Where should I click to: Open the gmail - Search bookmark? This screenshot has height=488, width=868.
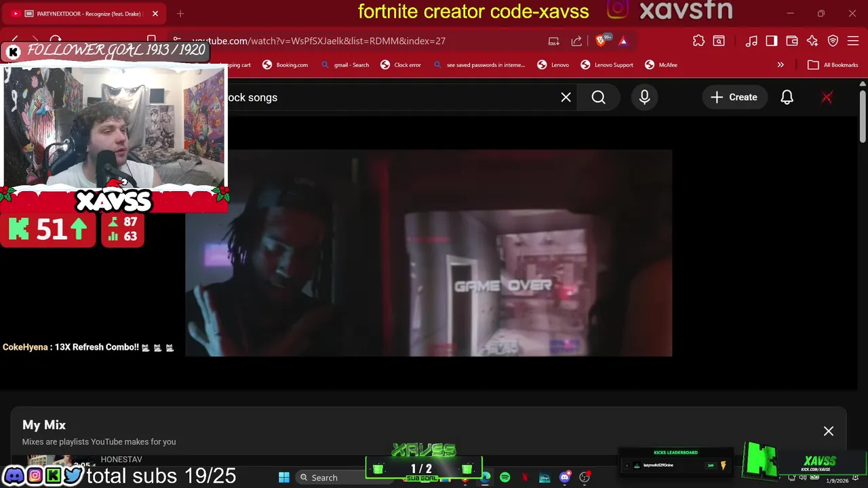coord(344,65)
